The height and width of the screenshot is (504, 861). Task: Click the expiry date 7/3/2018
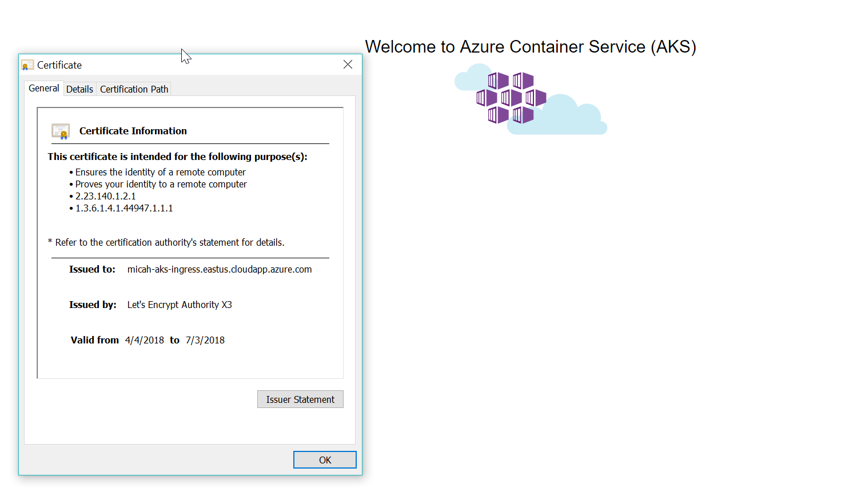pos(205,340)
